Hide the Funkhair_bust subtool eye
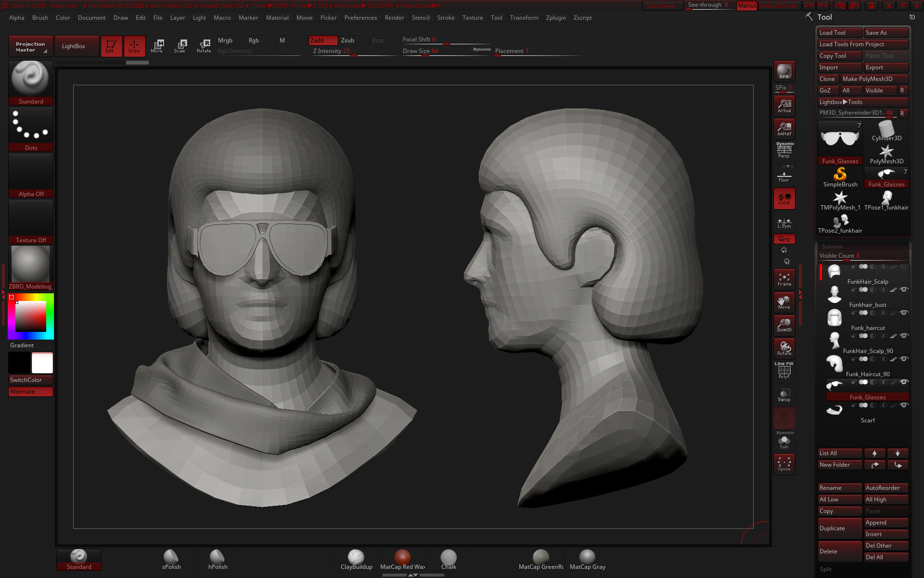The width and height of the screenshot is (924, 578). click(x=904, y=289)
